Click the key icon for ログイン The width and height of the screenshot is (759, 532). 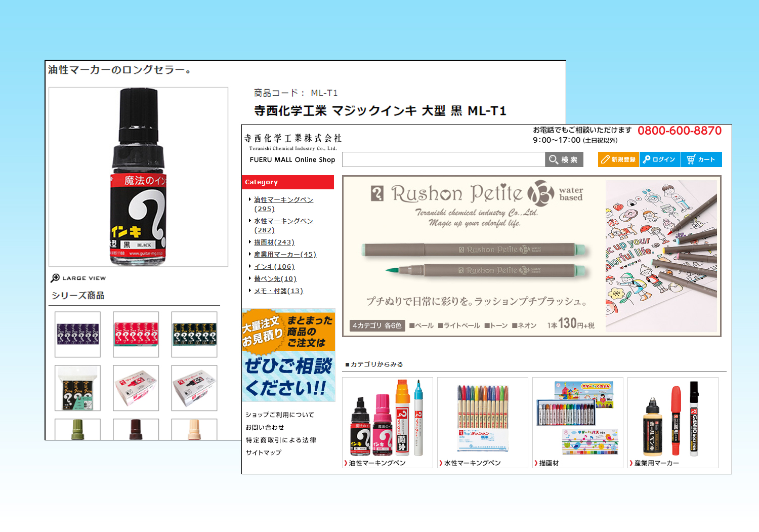(x=647, y=159)
